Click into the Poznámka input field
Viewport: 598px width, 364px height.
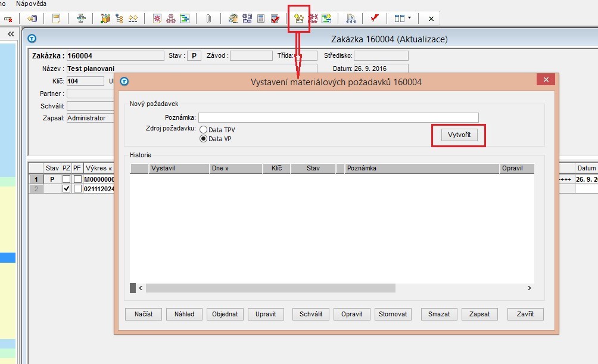point(338,117)
